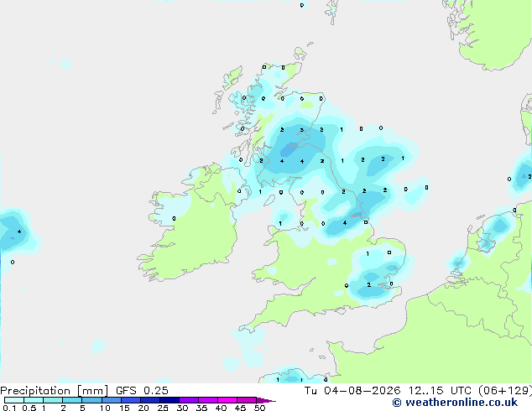Click the legend scale label "15"
The width and height of the screenshot is (532, 411).
pyautogui.click(x=124, y=408)
